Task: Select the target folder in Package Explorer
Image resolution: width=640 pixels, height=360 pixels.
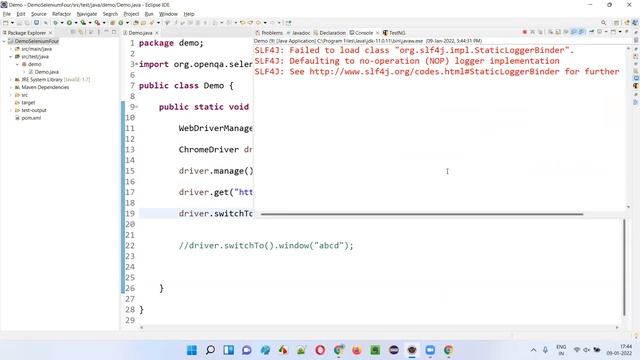Action: coord(25,102)
